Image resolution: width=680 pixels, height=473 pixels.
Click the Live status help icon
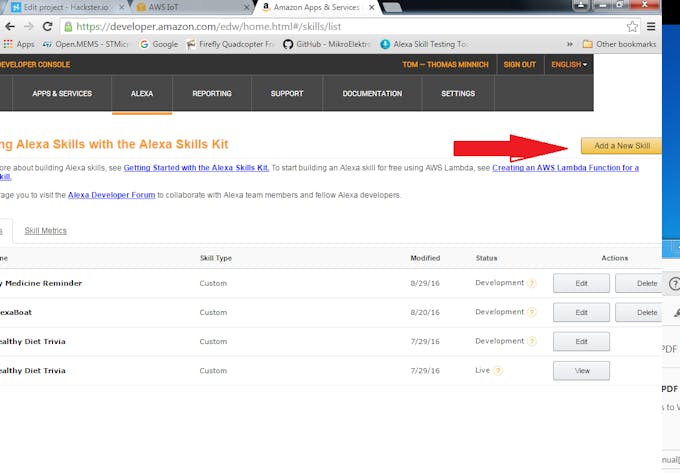[x=498, y=371]
